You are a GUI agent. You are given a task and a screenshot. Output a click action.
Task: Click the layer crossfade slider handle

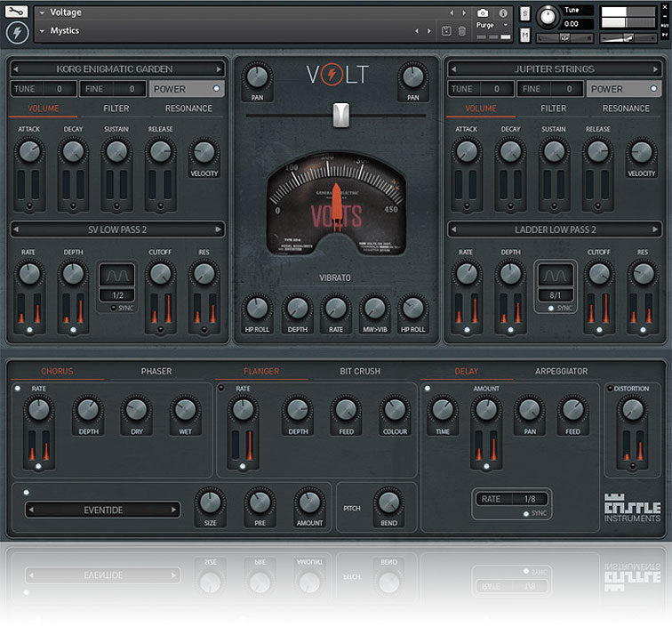(341, 115)
